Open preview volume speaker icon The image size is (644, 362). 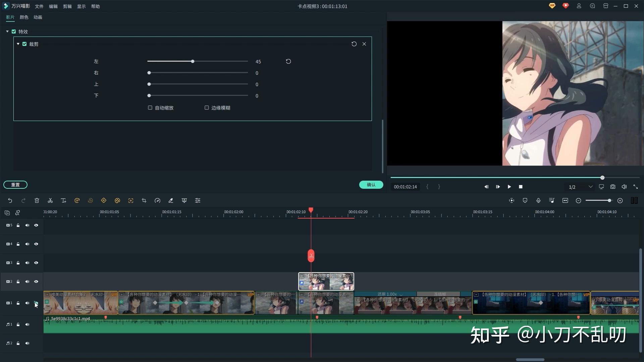point(624,187)
